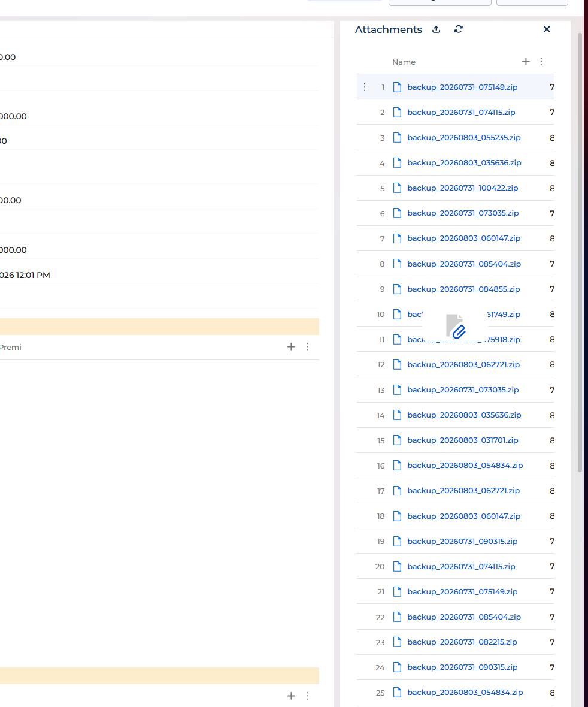Open backup_20260731_090315.zip in row 19
The height and width of the screenshot is (707, 588).
coord(462,542)
